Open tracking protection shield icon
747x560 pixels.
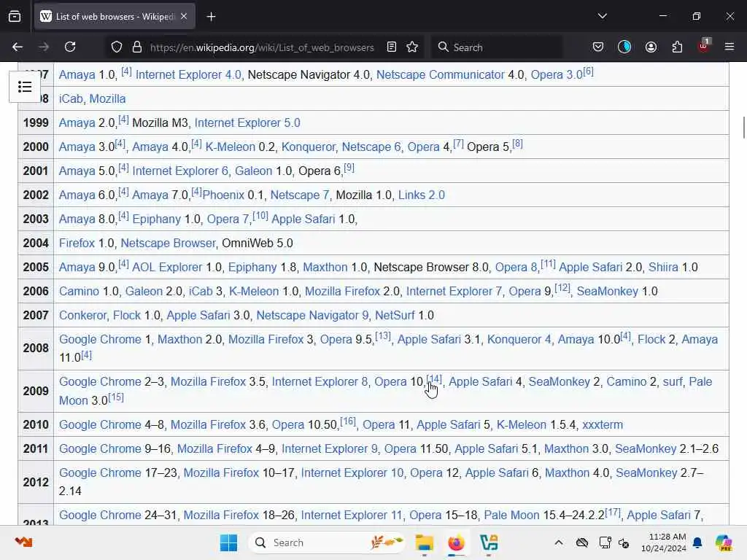coord(117,47)
